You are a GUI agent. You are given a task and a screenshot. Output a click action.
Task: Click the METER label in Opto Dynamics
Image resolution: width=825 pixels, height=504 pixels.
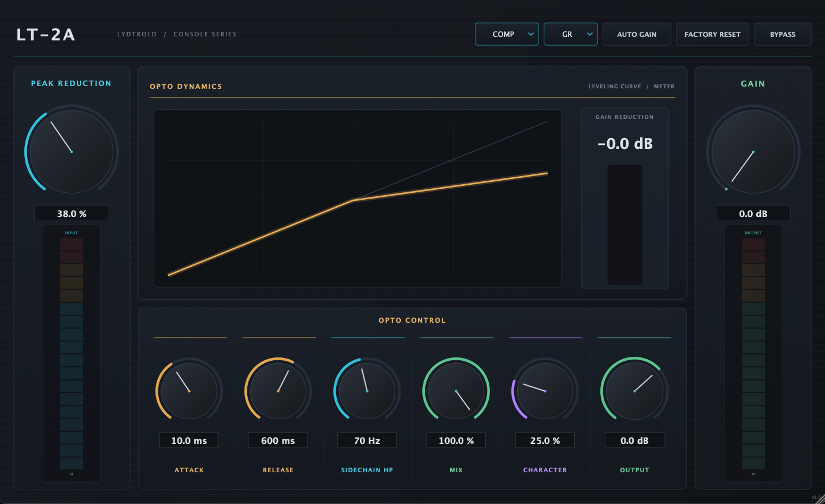coord(664,87)
